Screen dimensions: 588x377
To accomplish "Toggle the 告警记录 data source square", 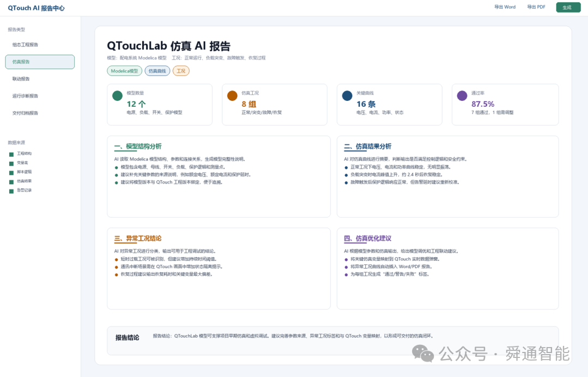I will click(11, 191).
